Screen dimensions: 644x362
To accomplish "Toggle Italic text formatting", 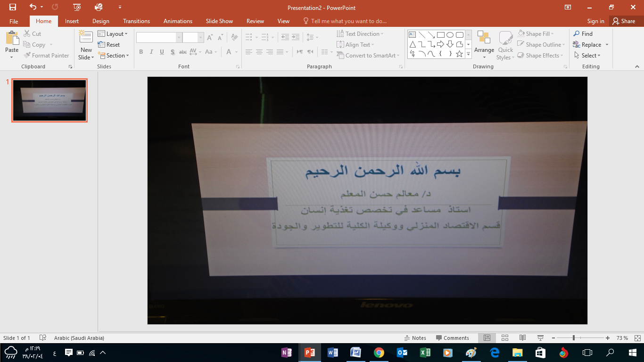I will [x=151, y=52].
